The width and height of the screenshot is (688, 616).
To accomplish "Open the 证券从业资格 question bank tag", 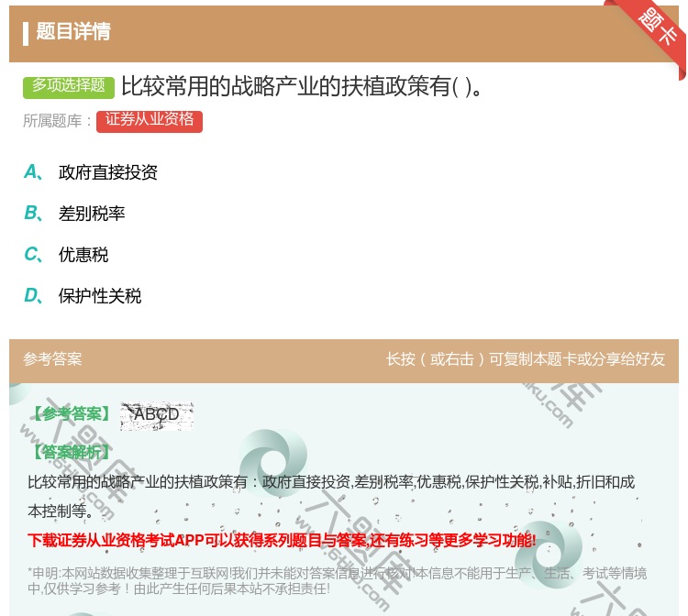I will pyautogui.click(x=150, y=121).
